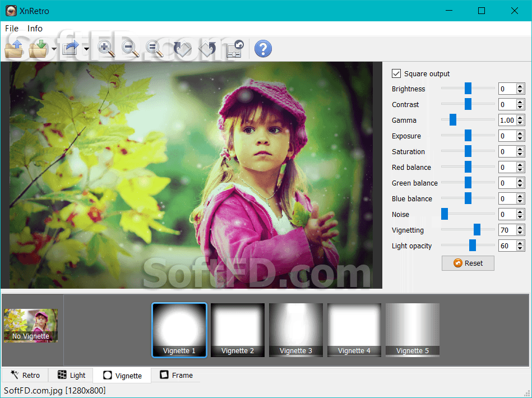Adjust the Gamma slider

tap(468, 119)
